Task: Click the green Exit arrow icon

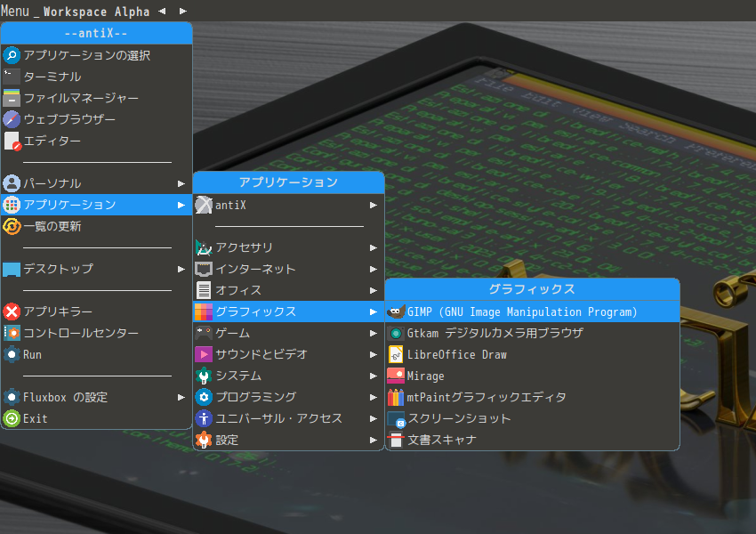Action: (x=12, y=418)
